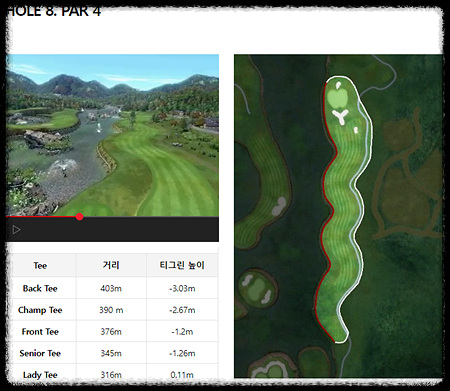Select the 'Senior Tee' row label
The image size is (450, 391).
40,353
